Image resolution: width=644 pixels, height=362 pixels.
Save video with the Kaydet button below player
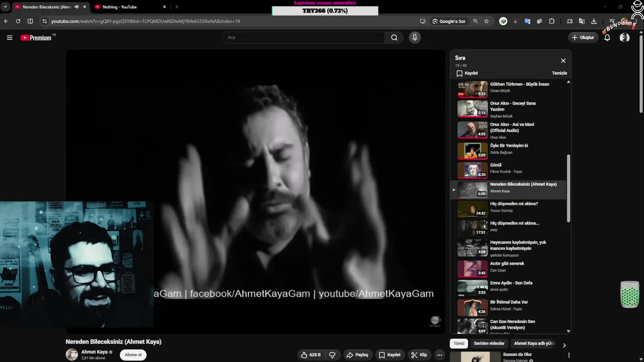(389, 355)
